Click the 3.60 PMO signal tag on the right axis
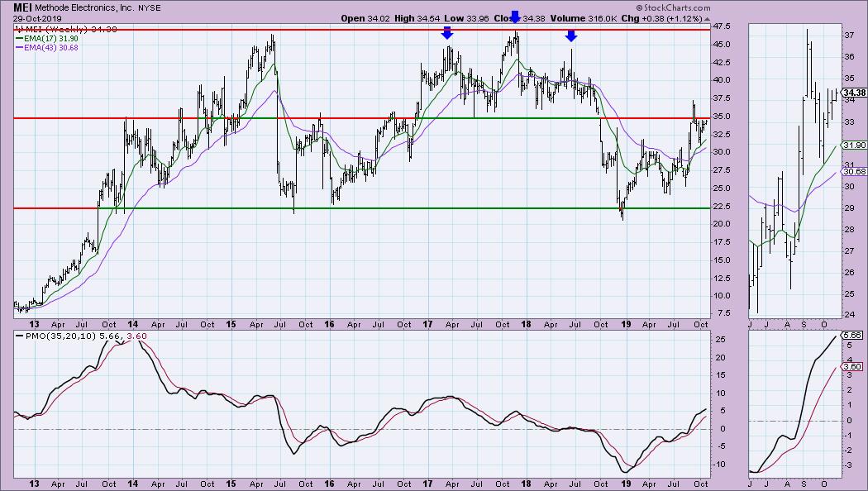The image size is (868, 491). [854, 366]
